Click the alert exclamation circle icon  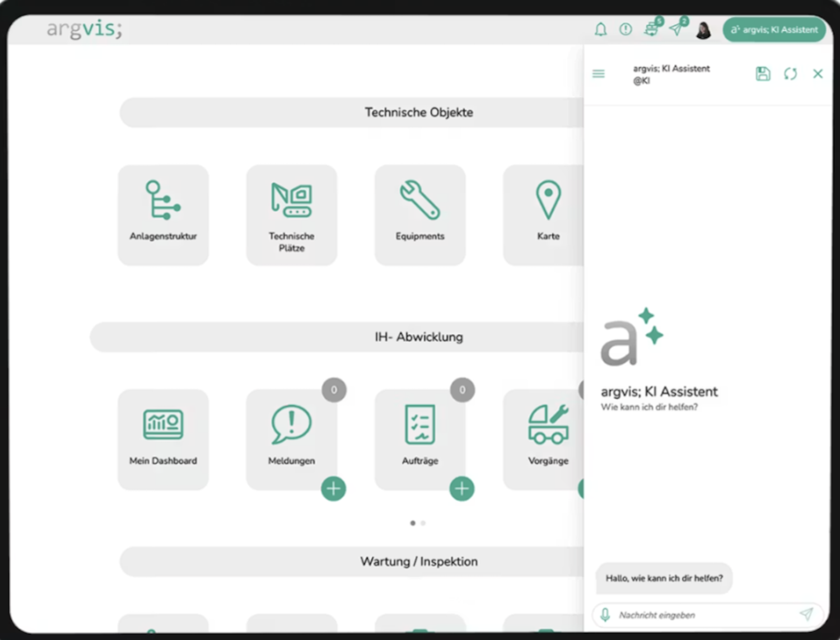pos(626,29)
